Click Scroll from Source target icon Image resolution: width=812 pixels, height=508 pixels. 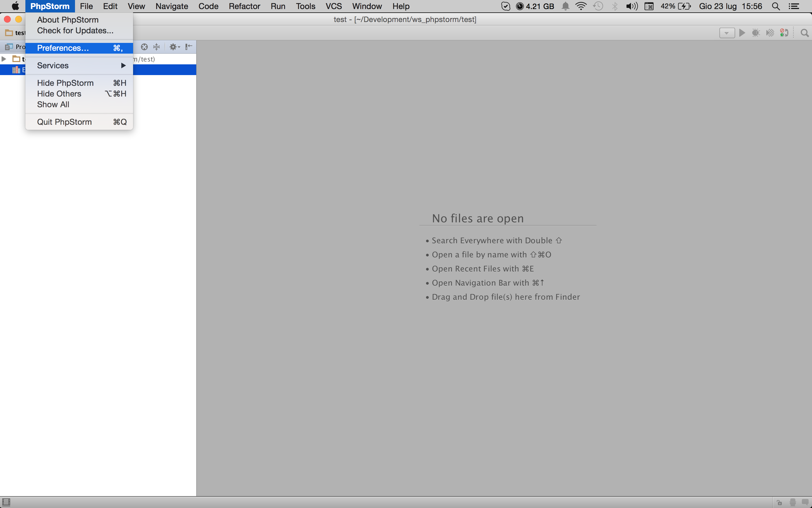(144, 47)
